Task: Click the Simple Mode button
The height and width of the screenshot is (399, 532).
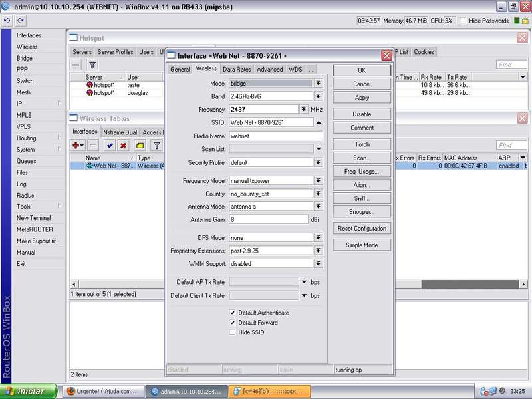Action: click(362, 245)
